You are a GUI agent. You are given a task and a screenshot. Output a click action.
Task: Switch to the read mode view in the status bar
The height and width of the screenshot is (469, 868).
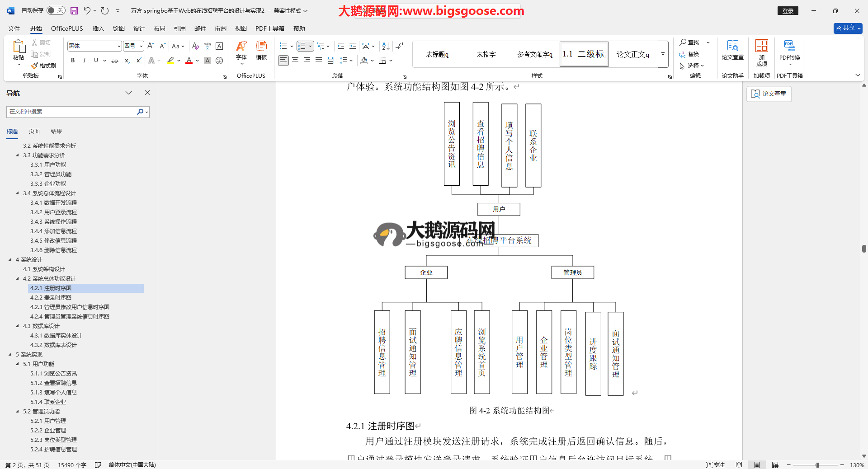[x=739, y=465]
